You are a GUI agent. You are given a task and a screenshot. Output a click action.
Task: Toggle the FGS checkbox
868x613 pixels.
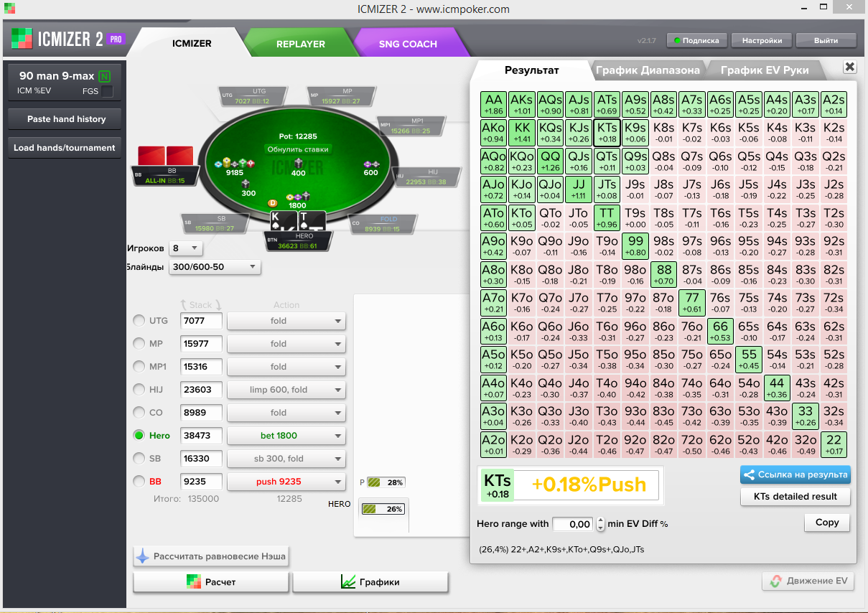click(107, 91)
